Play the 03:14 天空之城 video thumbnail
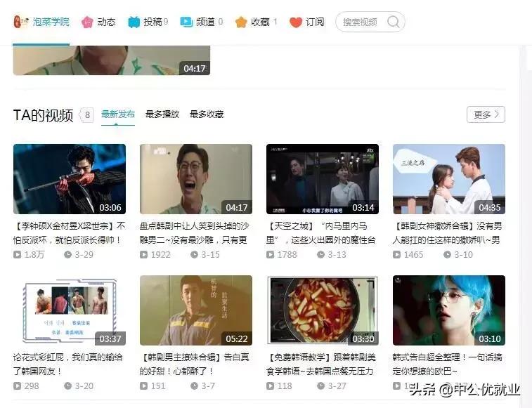This screenshot has width=532, height=408. pos(323,179)
